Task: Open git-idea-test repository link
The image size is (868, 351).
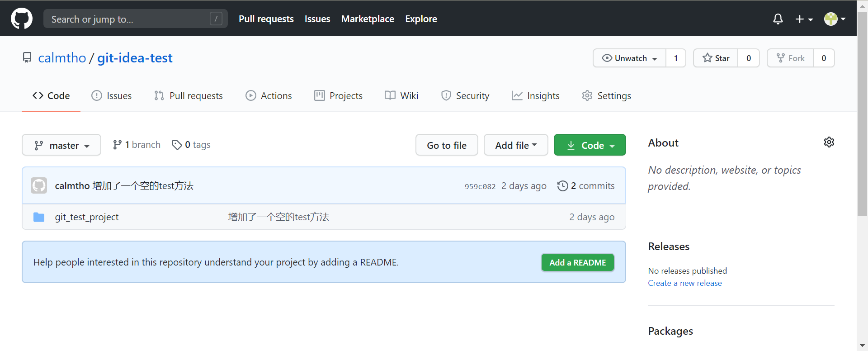Action: [135, 58]
